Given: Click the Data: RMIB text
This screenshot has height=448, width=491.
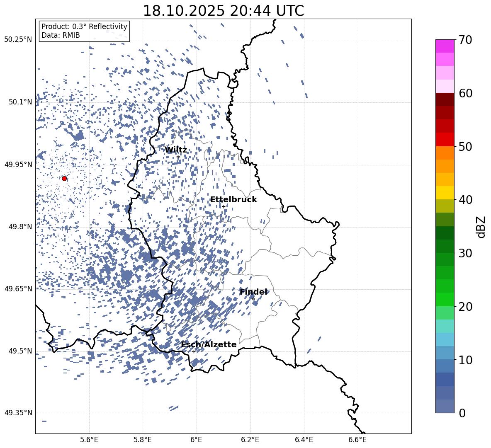Looking at the screenshot, I should click(x=61, y=35).
